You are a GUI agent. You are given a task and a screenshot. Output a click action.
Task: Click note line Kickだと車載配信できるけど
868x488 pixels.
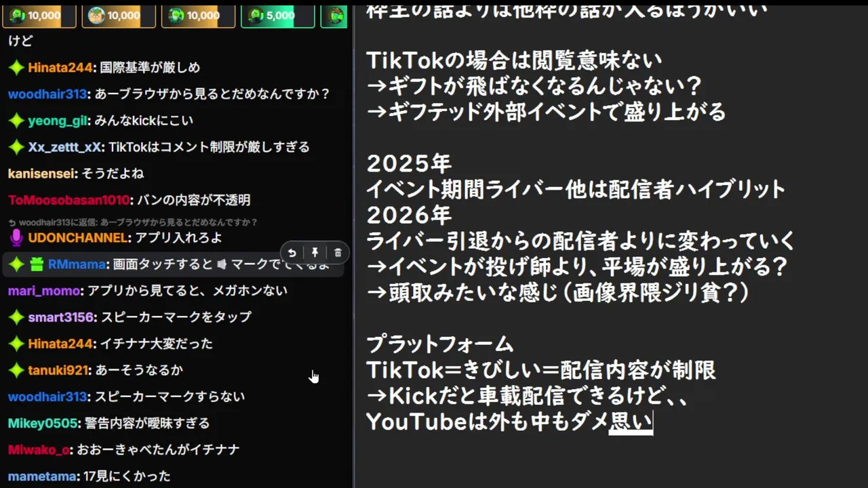(527, 396)
